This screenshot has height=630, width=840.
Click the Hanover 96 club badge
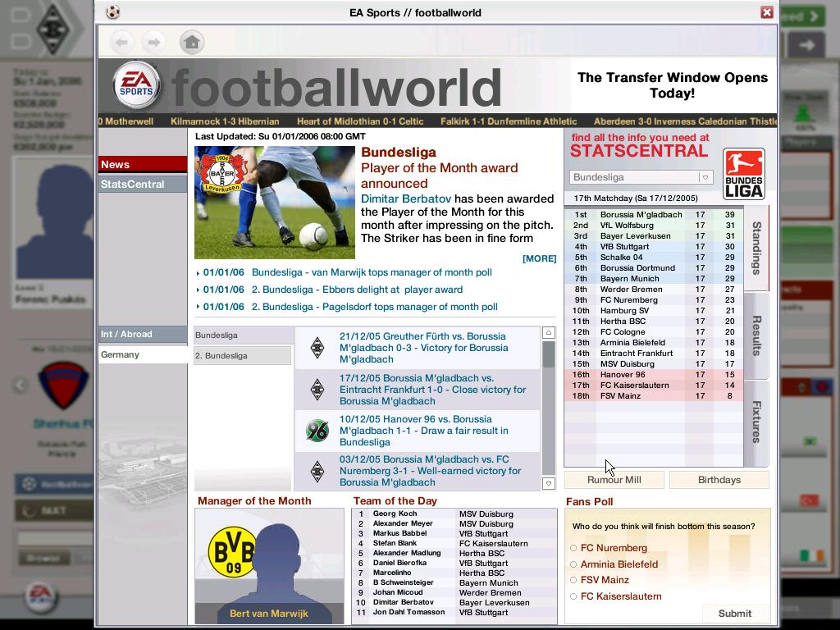tap(317, 431)
